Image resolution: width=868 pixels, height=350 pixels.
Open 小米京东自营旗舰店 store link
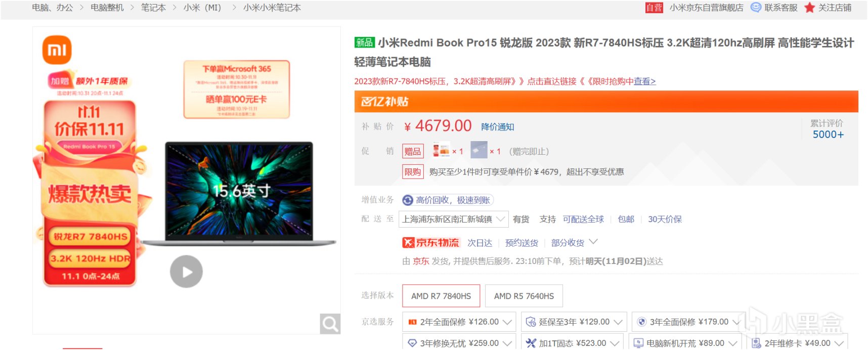706,8
